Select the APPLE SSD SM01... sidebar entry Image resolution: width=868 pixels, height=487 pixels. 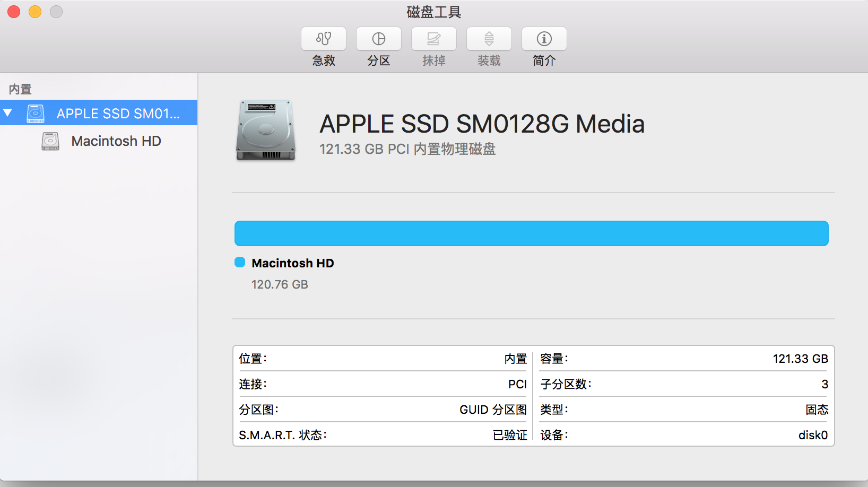click(x=118, y=114)
